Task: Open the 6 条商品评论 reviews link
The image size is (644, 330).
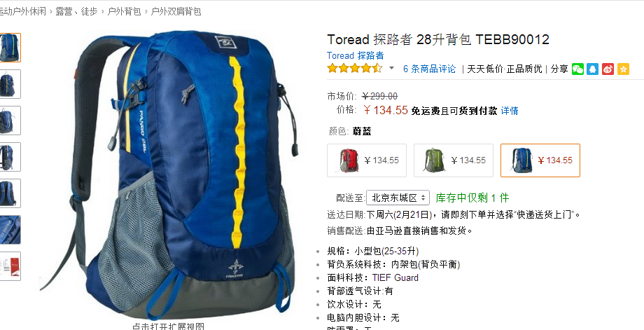Action: (429, 69)
